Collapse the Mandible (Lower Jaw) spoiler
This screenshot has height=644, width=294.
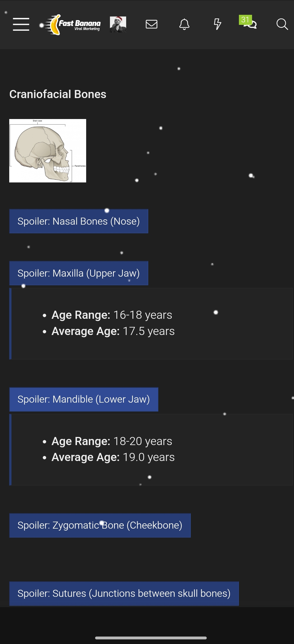(84, 399)
